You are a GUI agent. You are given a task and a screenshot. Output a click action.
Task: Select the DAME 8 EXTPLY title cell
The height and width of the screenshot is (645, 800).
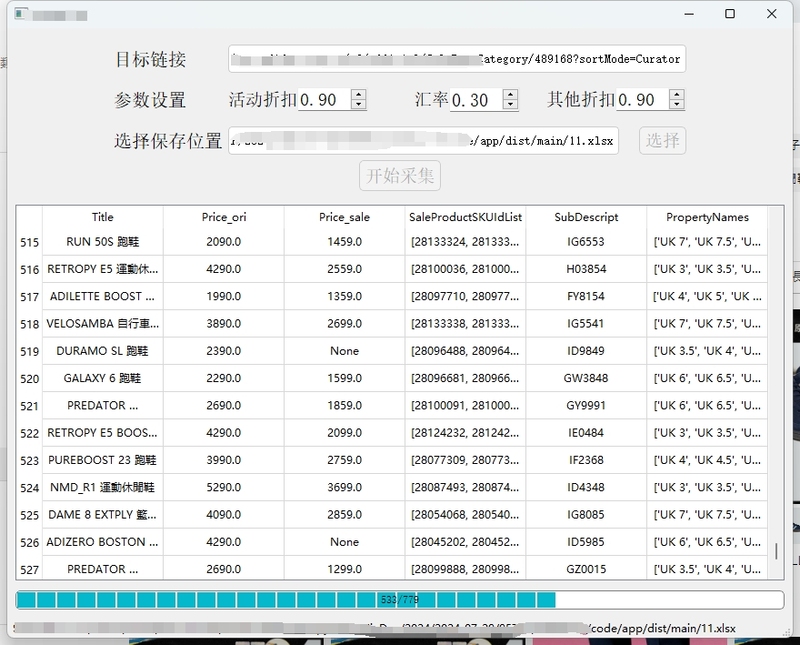click(103, 514)
